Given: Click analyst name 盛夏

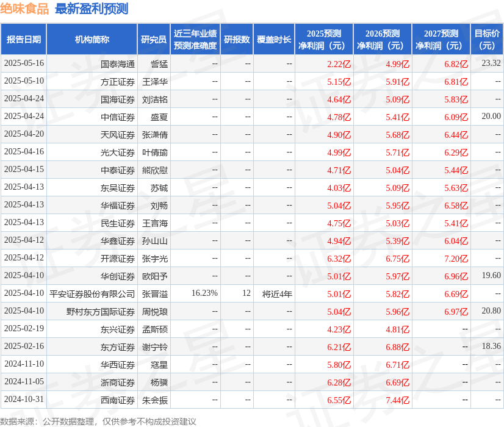Looking at the screenshot, I should tap(159, 117).
